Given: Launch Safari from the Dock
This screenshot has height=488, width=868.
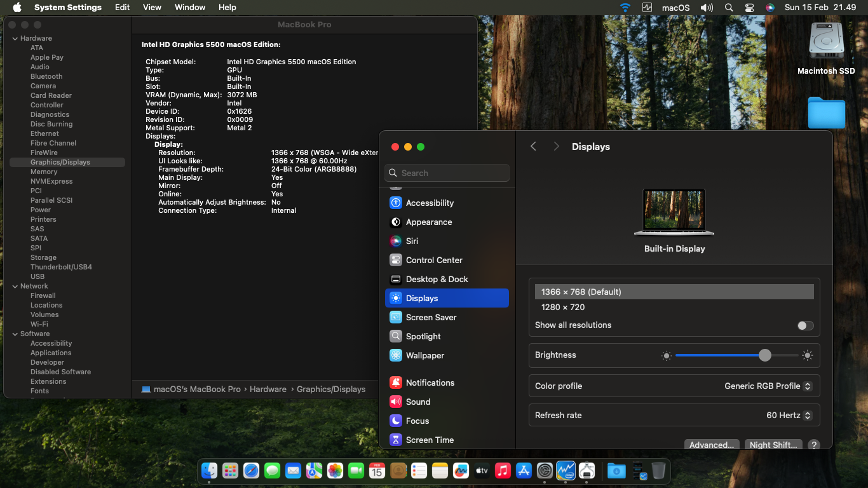Looking at the screenshot, I should (x=251, y=471).
